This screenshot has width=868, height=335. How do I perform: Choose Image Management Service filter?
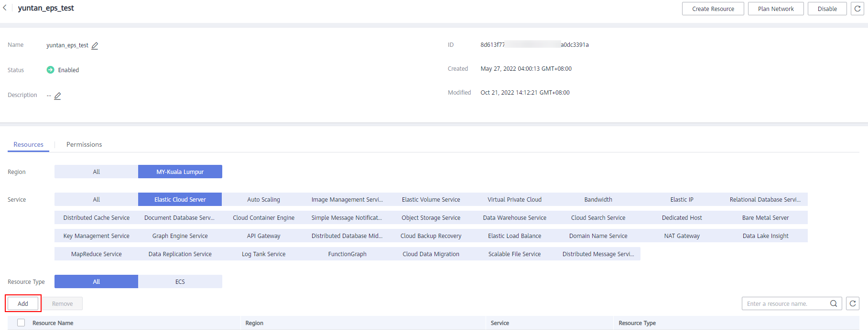click(347, 199)
